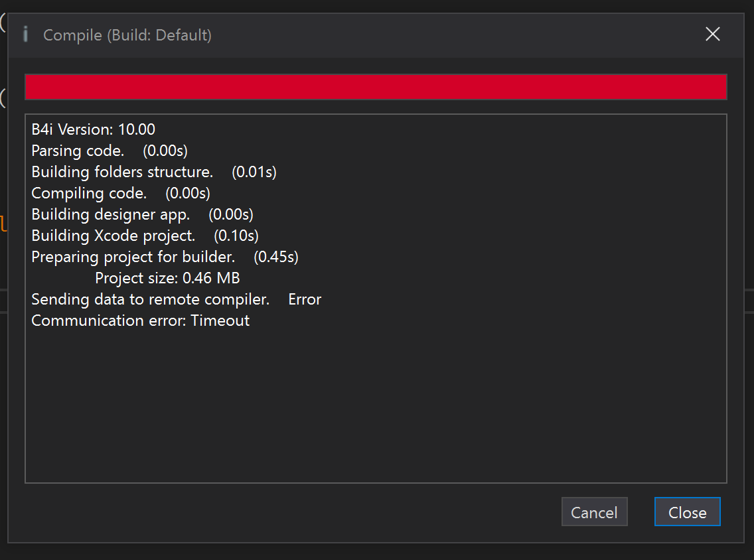Select the "Preparing project for builder." entry

point(133,257)
